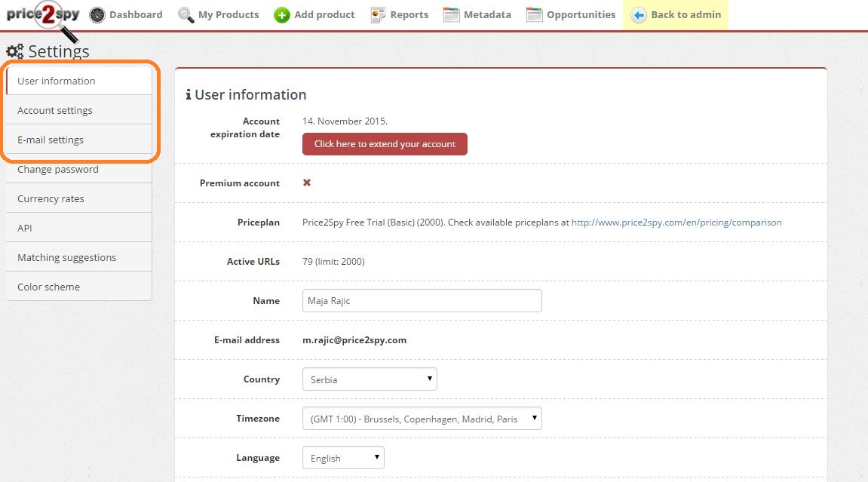The image size is (868, 482).
Task: Open API settings in the sidebar
Action: click(x=78, y=228)
